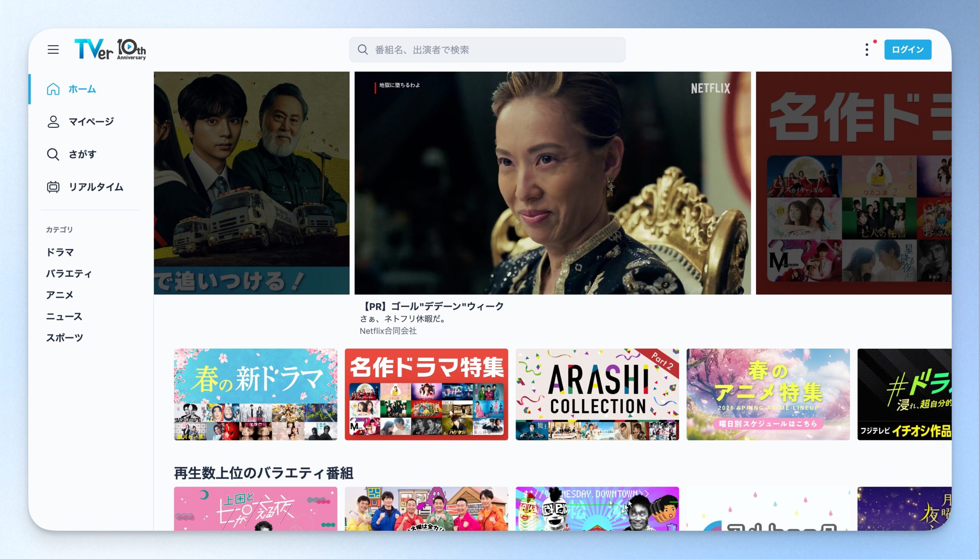The image size is (980, 559).
Task: Click the home icon in the sidebar
Action: tap(53, 89)
